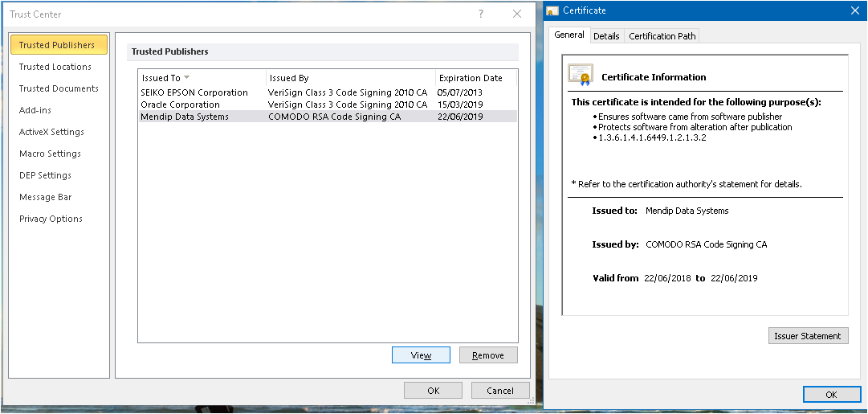Open the Certification Path tab

(662, 36)
